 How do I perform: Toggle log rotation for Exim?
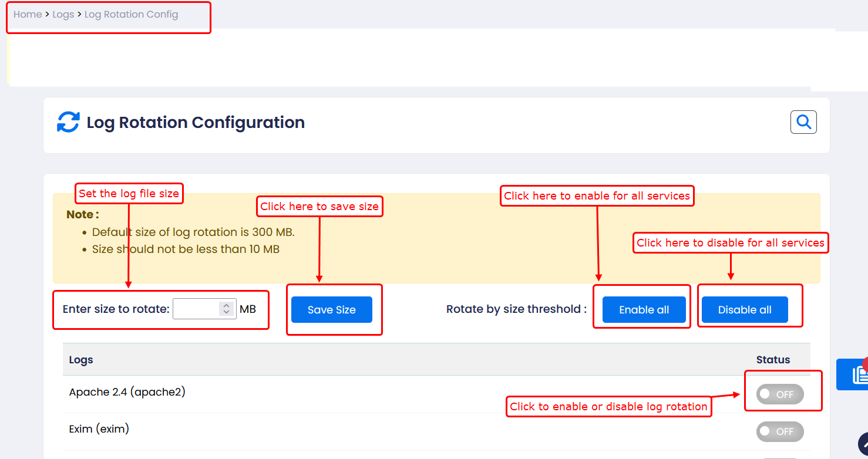(779, 431)
